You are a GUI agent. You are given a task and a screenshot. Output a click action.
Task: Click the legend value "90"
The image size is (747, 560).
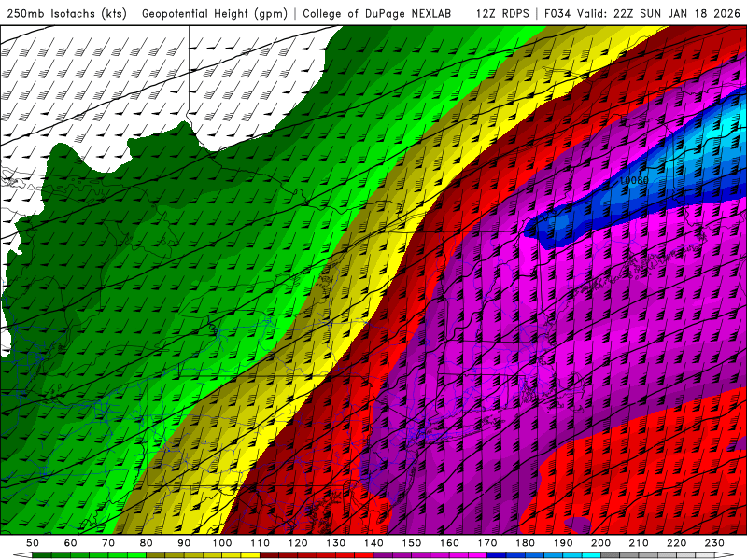[x=184, y=543]
